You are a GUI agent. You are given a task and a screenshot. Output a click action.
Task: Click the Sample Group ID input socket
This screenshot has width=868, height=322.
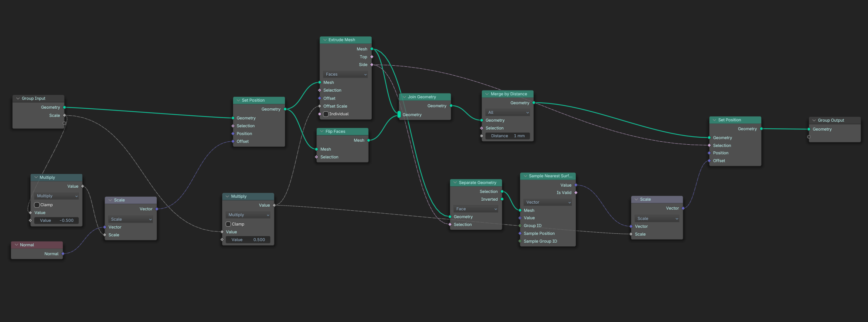tap(520, 241)
